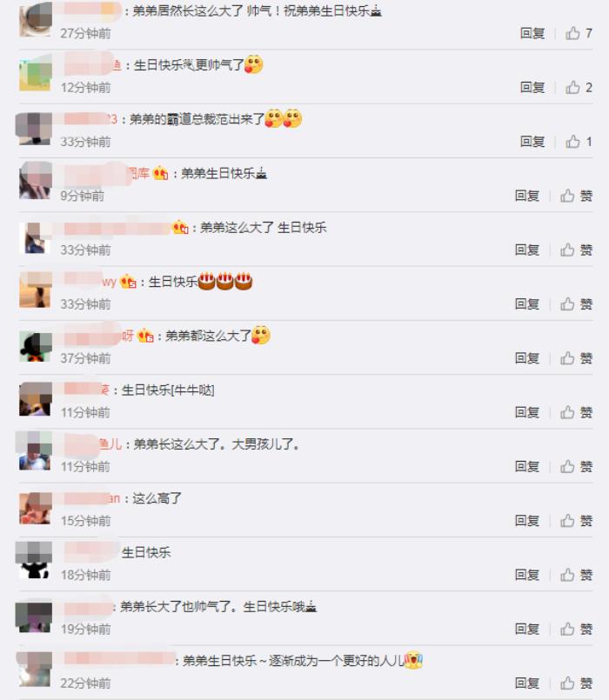Viewport: 609px width, 700px height.
Task: Click thumbs-up on comment with 2 likes
Action: 579,87
